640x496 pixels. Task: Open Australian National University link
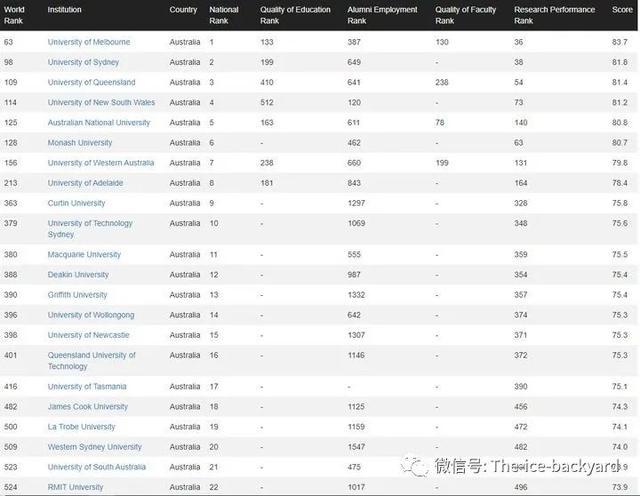99,122
